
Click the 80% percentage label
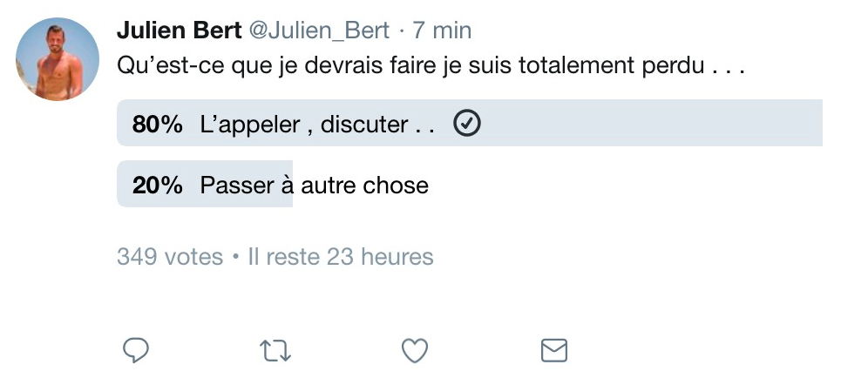(x=158, y=125)
